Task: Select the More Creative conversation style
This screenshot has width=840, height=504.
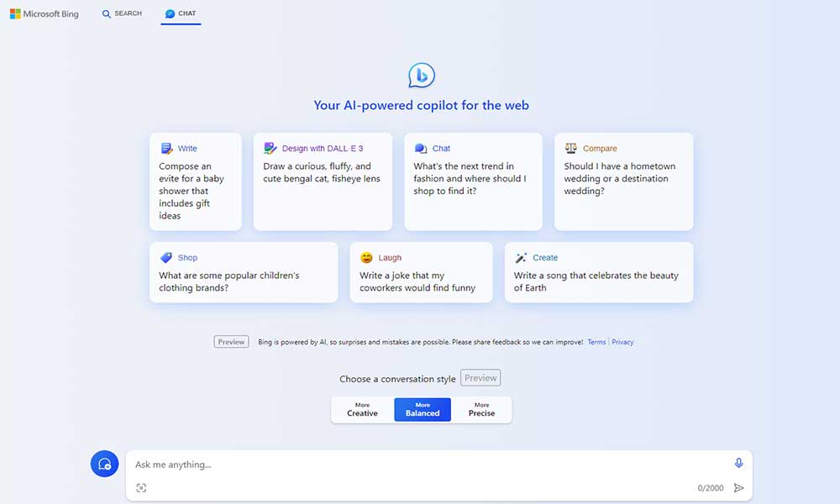Action: tap(362, 411)
